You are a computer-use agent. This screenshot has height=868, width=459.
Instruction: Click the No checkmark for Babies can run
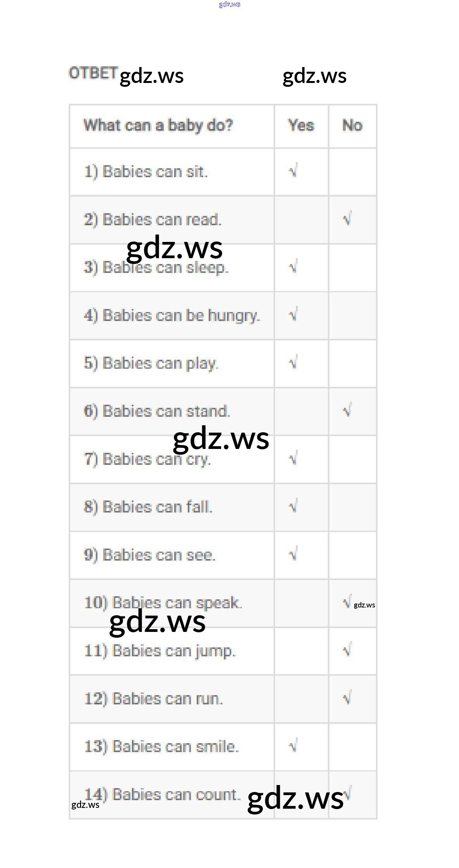pyautogui.click(x=347, y=697)
